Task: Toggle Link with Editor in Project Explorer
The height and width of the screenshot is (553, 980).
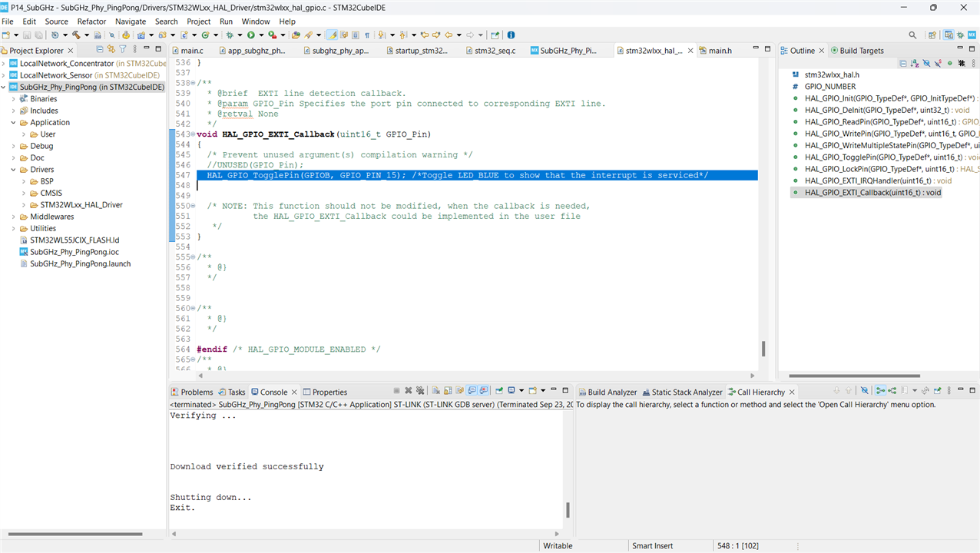Action: point(111,50)
